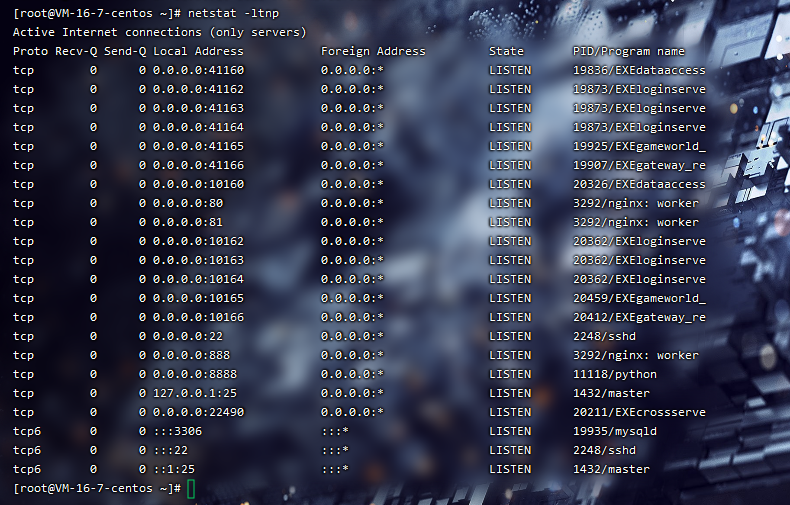Click the 19925/EXEgameworld_ process entry
The width and height of the screenshot is (790, 505).
pos(638,146)
